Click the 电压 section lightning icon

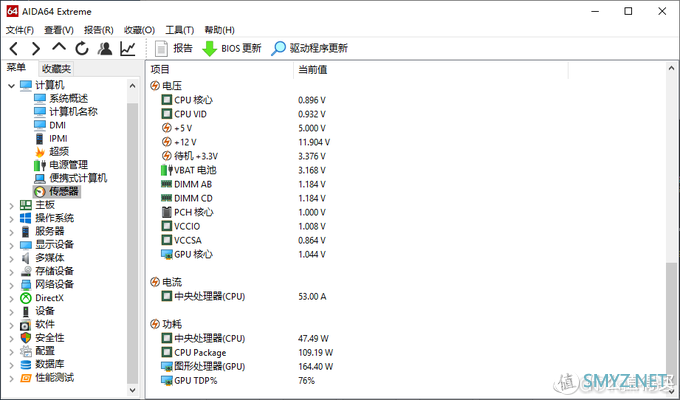pyautogui.click(x=155, y=85)
